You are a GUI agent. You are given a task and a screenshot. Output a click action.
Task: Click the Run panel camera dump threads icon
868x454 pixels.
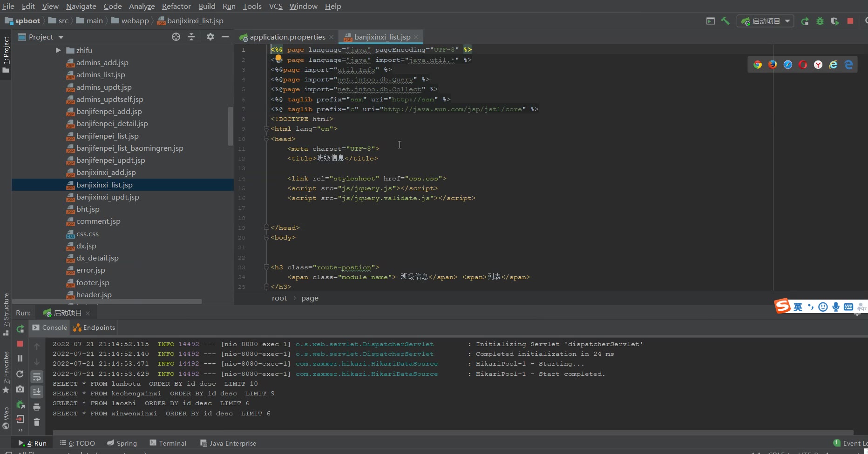click(20, 389)
